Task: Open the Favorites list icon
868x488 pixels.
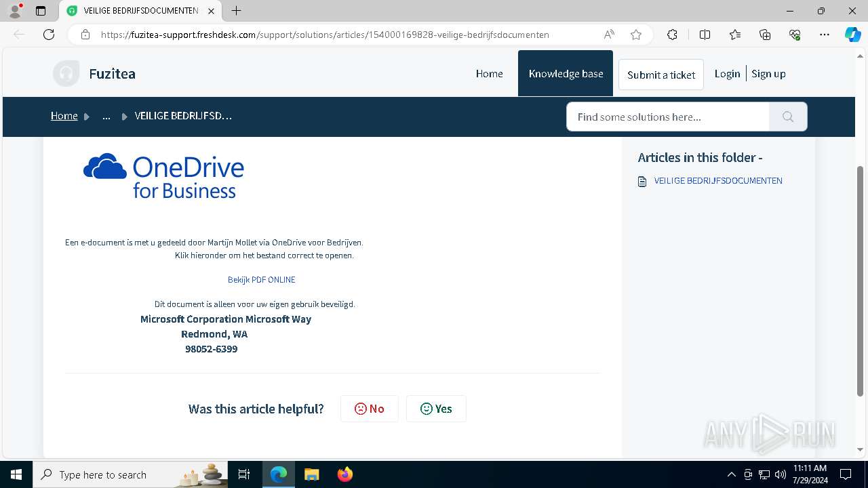Action: coord(735,35)
